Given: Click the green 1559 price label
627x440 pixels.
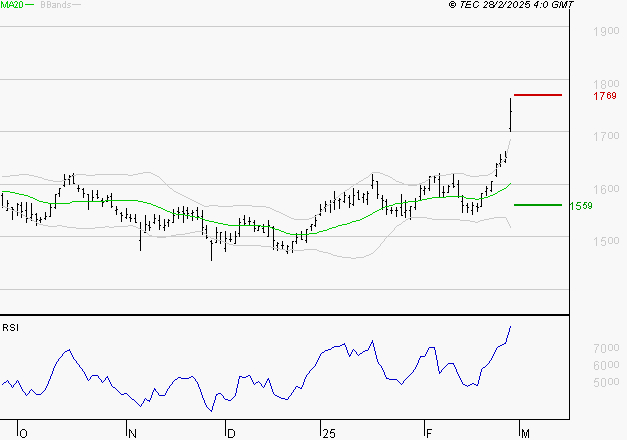Looking at the screenshot, I should pos(581,206).
